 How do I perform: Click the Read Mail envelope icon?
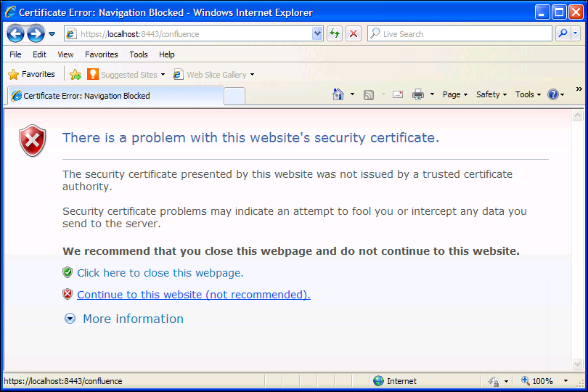(x=398, y=94)
